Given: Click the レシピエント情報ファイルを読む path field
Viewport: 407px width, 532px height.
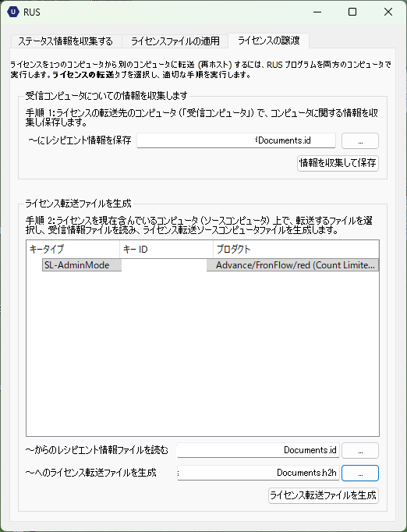Looking at the screenshot, I should pyautogui.click(x=258, y=450).
